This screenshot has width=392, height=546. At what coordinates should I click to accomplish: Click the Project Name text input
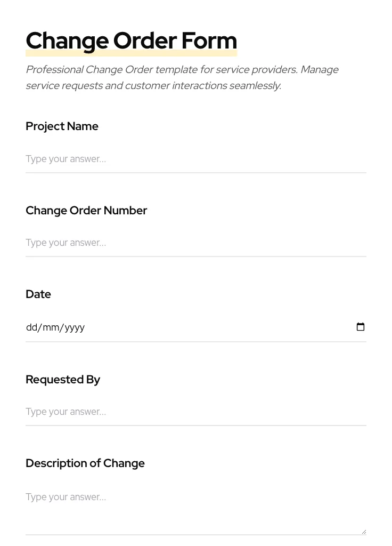(160, 159)
